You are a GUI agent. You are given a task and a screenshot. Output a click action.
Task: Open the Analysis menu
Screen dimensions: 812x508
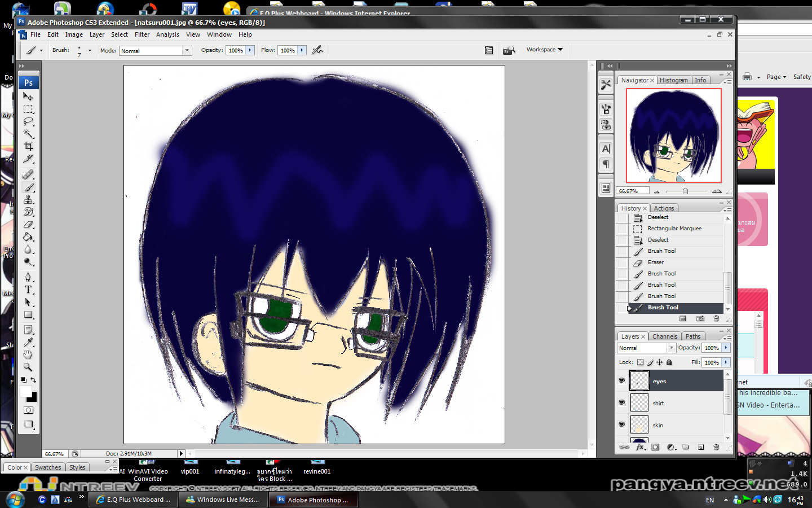pos(167,34)
